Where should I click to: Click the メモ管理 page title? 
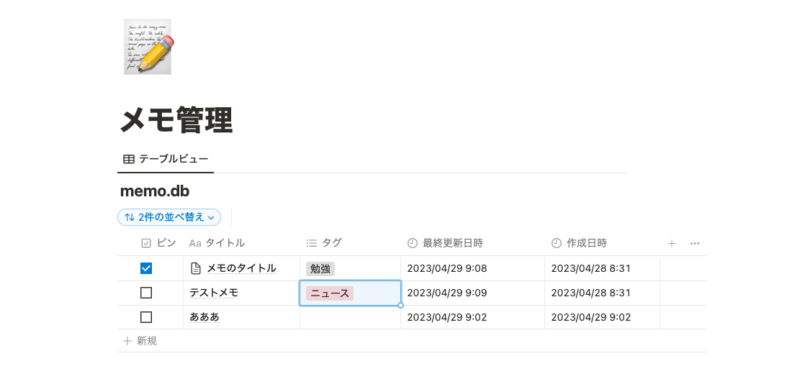coord(177,121)
